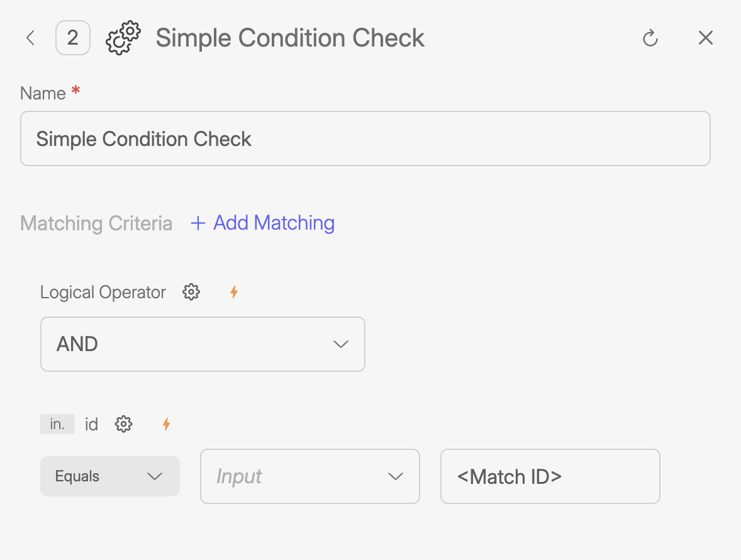
Task: Click the double-gear condition check icon
Action: [x=123, y=37]
